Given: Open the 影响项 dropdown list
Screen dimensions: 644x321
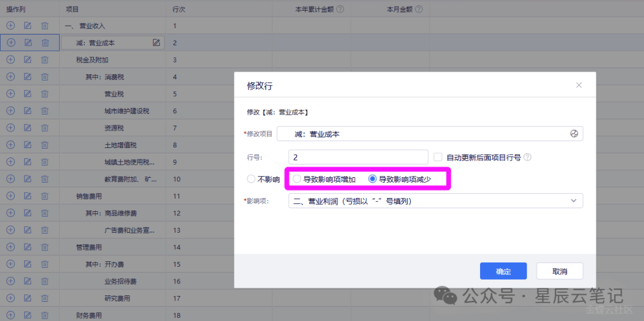Looking at the screenshot, I should [x=435, y=201].
